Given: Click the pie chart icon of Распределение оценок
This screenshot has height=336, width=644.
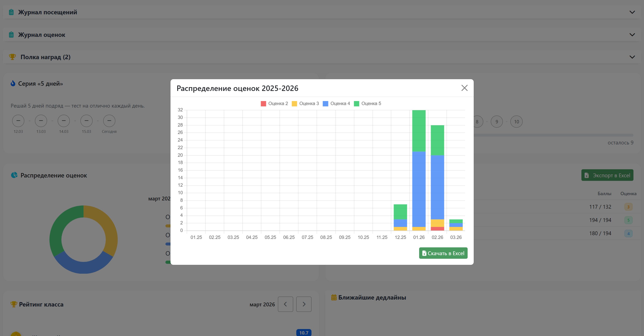Looking at the screenshot, I should (x=14, y=175).
